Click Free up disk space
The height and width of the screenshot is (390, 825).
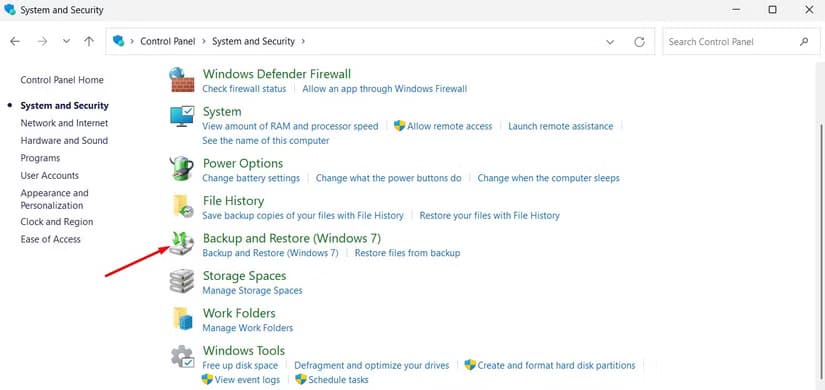240,365
